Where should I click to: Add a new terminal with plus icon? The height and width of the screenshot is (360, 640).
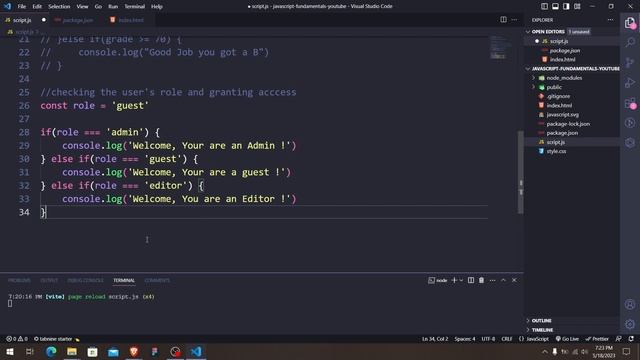pos(454,280)
